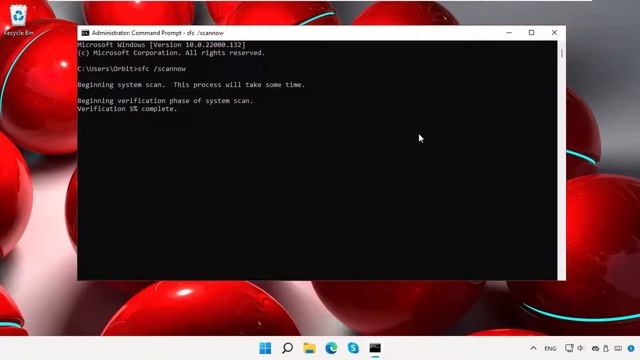Show hidden system tray icons
Viewport: 640px width, 360px height.
(533, 348)
